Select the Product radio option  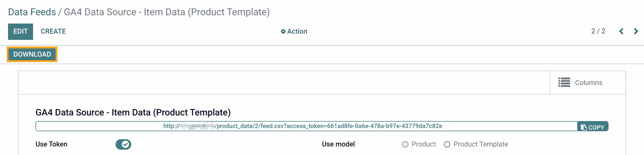(405, 144)
